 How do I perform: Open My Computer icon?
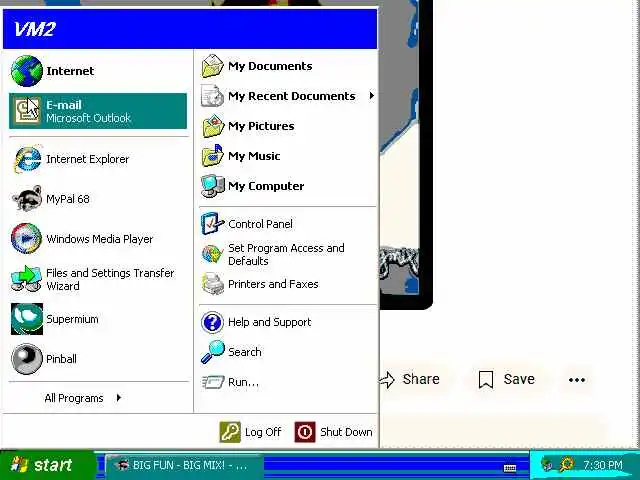coord(213,186)
